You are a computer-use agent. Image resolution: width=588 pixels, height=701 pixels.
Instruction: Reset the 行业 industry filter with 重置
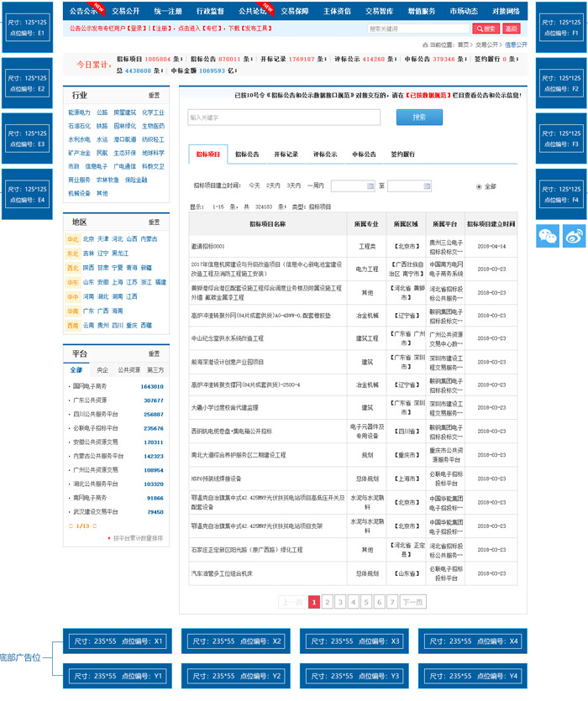(x=154, y=96)
